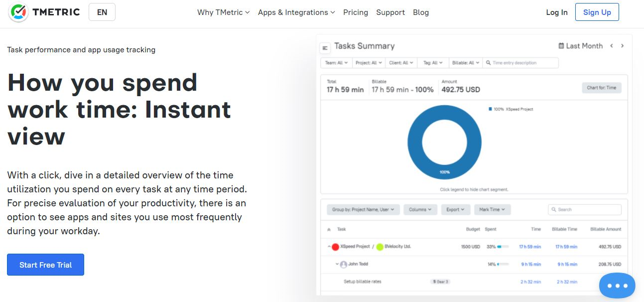The image size is (644, 302).
Task: Go to previous period arrow
Action: click(612, 46)
